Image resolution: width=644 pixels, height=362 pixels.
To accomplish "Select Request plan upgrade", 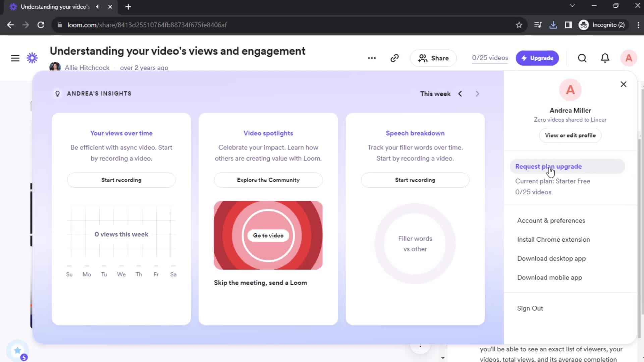I will (x=567, y=167).
